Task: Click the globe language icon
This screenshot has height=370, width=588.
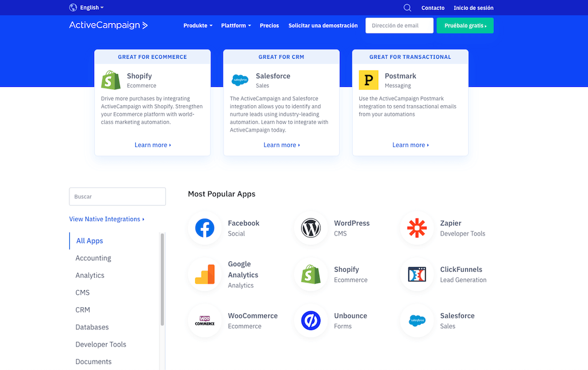Action: click(73, 8)
